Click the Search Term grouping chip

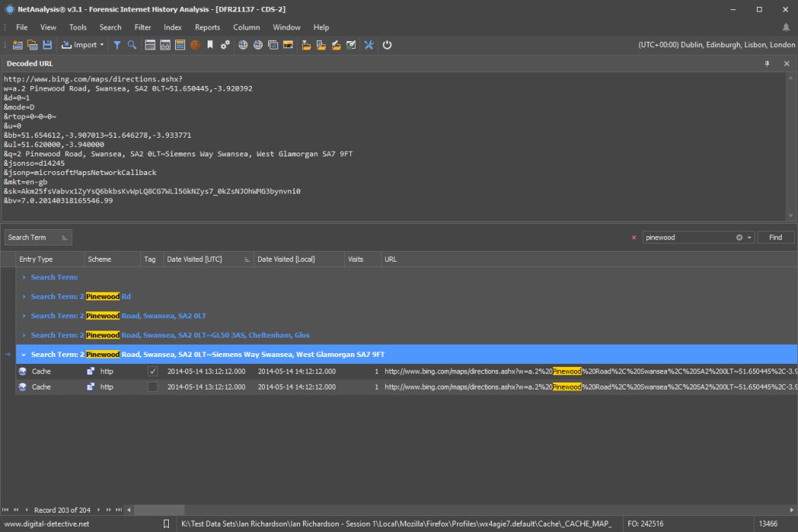(38, 238)
